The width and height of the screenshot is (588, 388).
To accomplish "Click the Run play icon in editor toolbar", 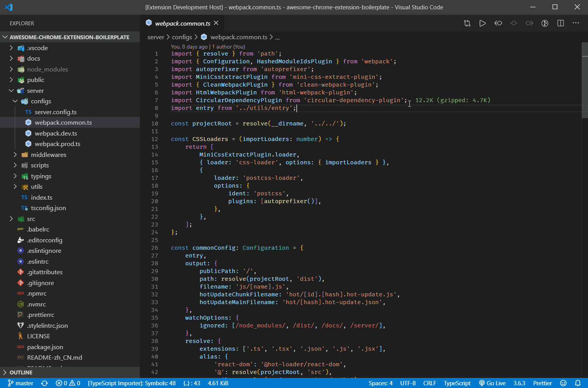I will [482, 23].
